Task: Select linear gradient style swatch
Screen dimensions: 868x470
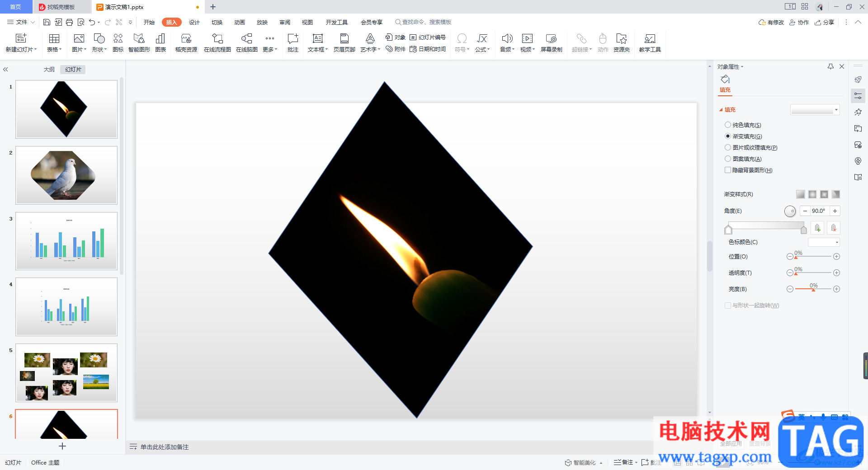Action: [x=801, y=194]
